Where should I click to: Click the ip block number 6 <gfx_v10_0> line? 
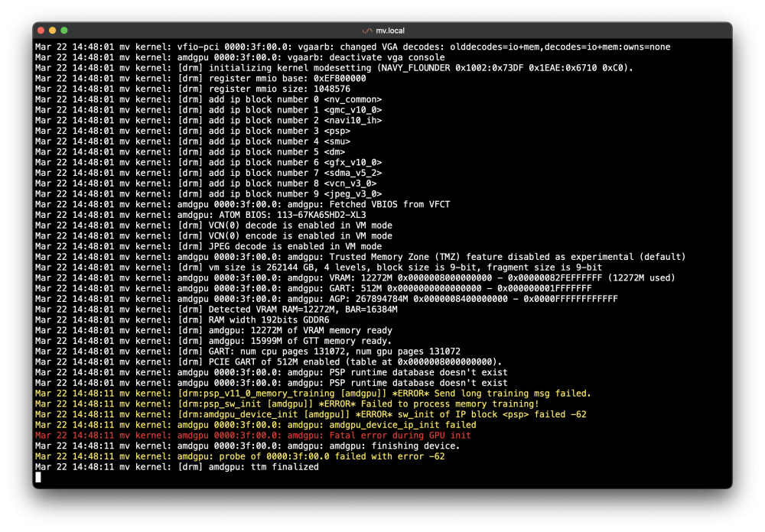tap(208, 162)
